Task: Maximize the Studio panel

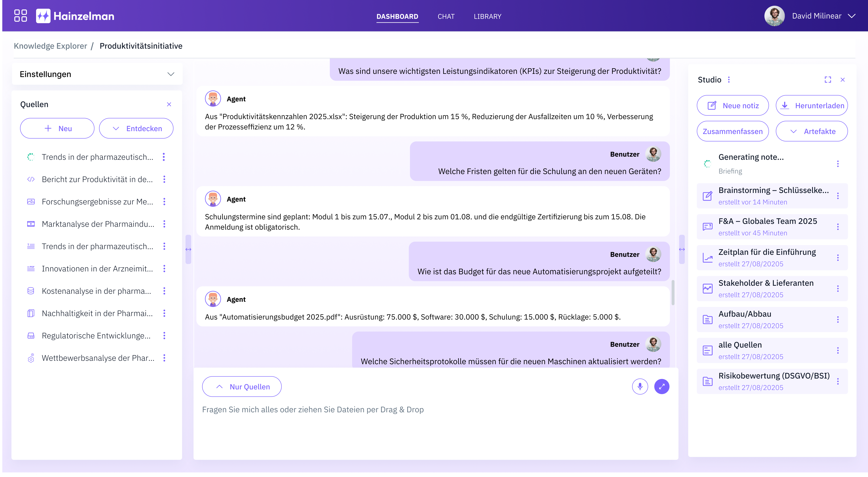Action: [x=828, y=80]
